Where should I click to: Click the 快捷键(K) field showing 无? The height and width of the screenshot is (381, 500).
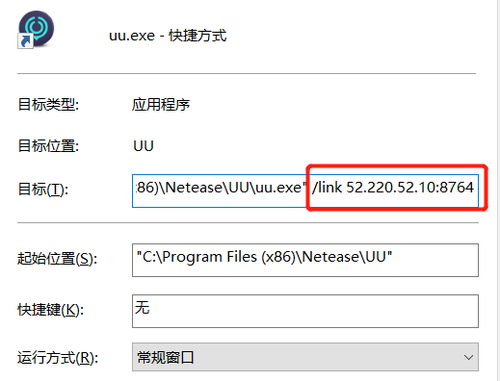click(x=305, y=311)
